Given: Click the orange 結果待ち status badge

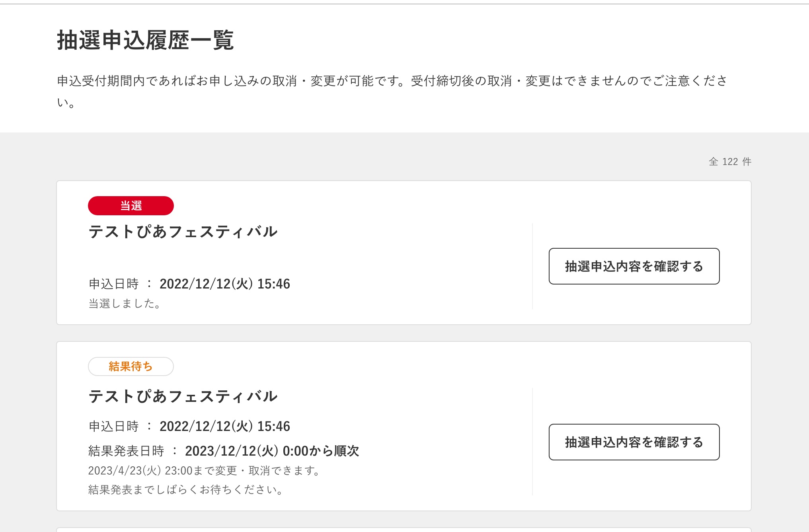Looking at the screenshot, I should [131, 367].
